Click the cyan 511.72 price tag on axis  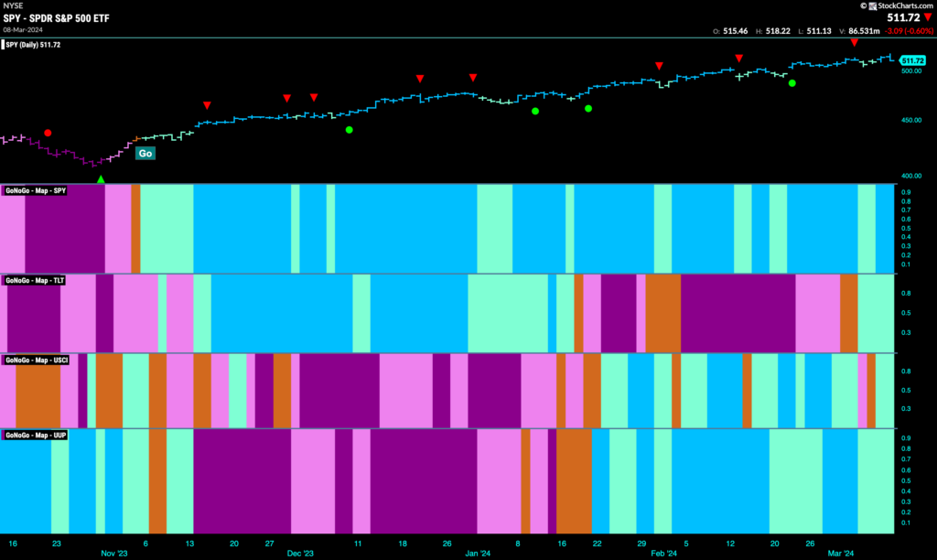tap(912, 60)
